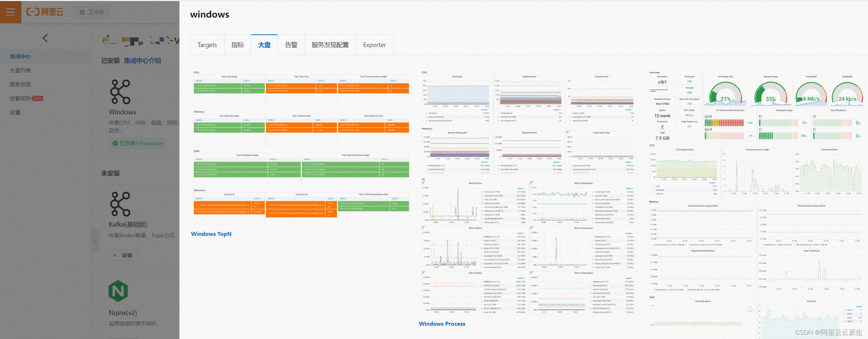Switch to the Targets tab
The width and height of the screenshot is (868, 339).
pos(207,45)
